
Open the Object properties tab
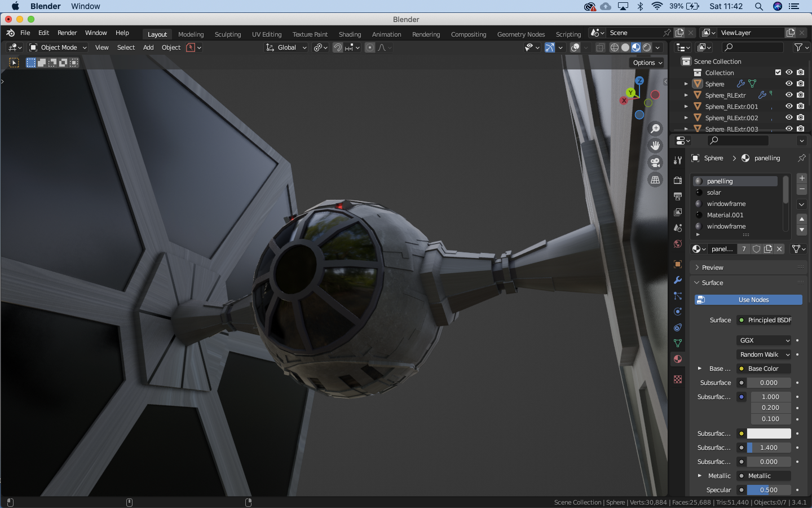click(678, 264)
